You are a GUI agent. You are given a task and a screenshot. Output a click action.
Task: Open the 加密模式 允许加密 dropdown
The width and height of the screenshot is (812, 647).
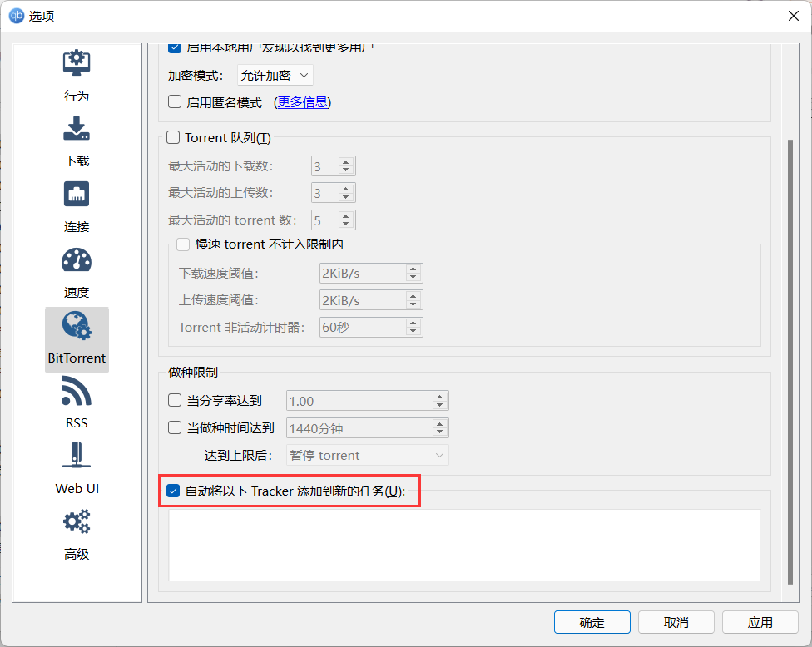pos(275,75)
